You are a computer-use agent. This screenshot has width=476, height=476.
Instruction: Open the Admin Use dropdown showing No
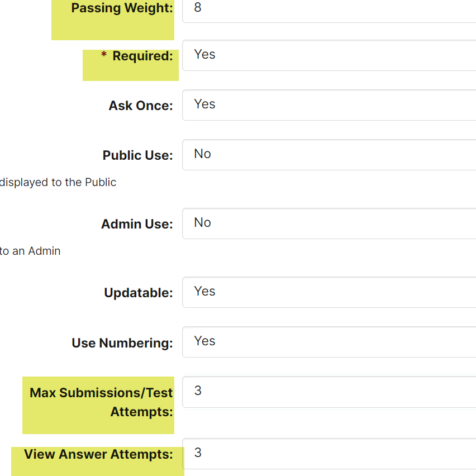[329, 223]
